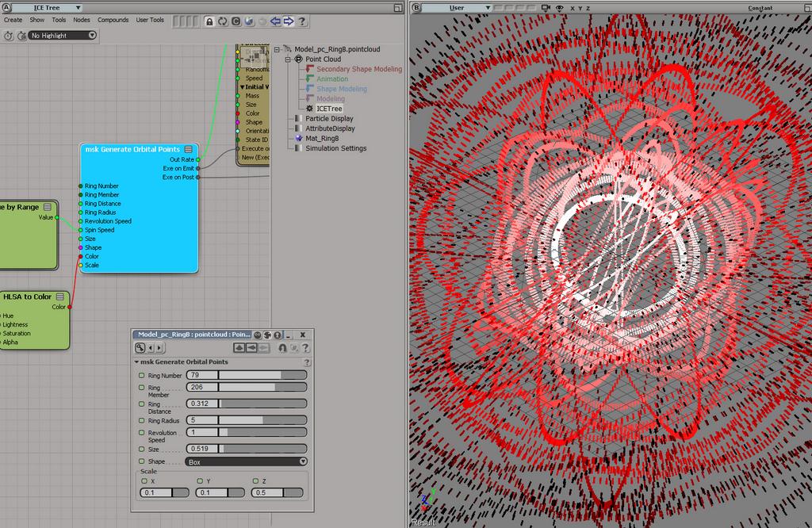Select Simulation Settings in the explorer tree
The width and height of the screenshot is (812, 528).
335,148
